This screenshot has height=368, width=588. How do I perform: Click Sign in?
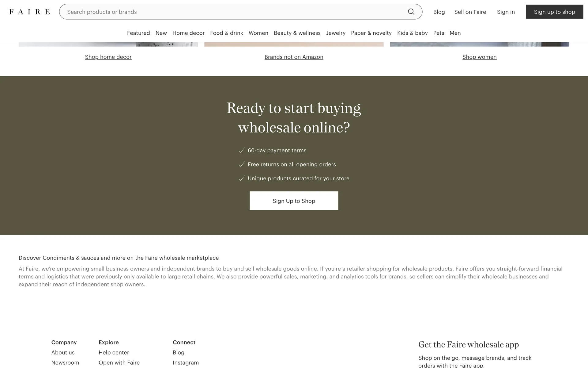click(x=506, y=12)
